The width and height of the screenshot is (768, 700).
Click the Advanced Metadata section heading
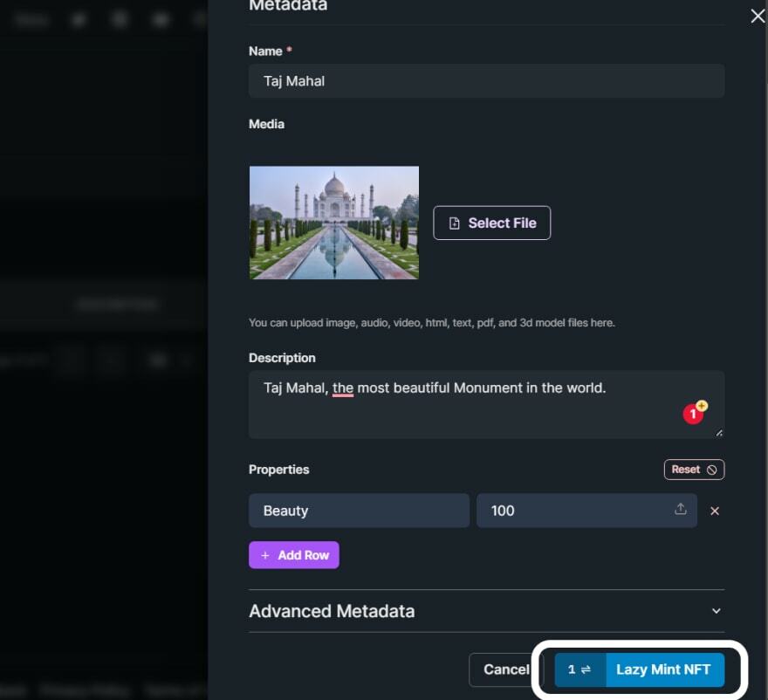point(332,611)
